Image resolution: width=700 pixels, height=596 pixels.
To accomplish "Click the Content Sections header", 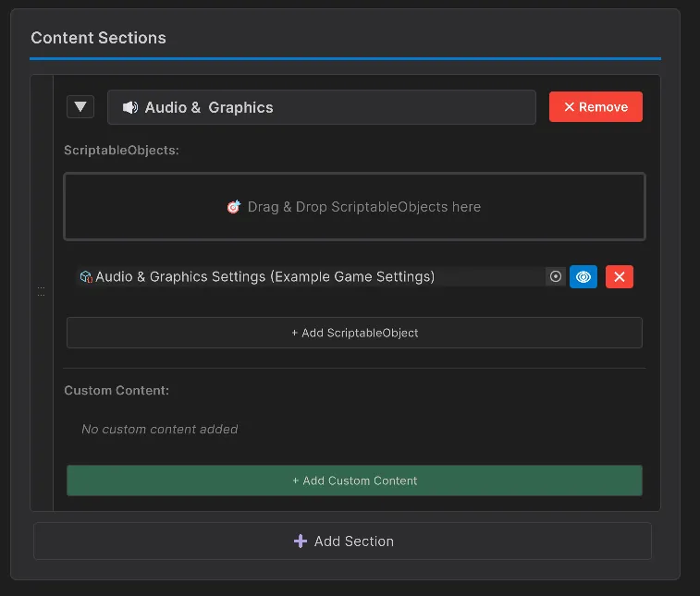I will pos(99,38).
